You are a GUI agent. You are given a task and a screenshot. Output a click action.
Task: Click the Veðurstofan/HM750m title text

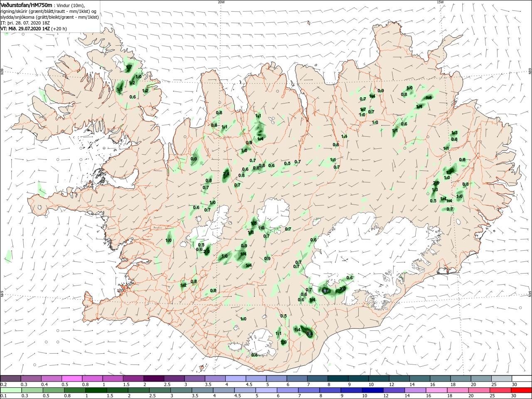[x=27, y=5]
